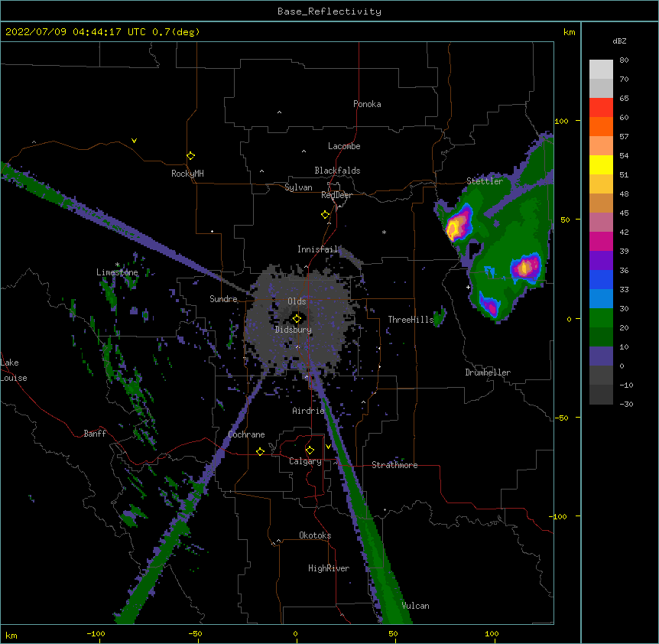Click the RedDeer city label
The width and height of the screenshot is (659, 644).
(x=336, y=195)
